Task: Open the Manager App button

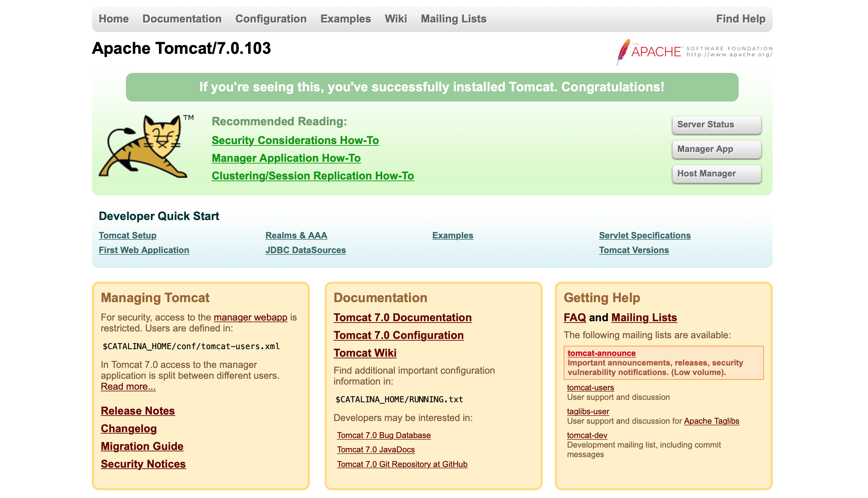Action: [x=716, y=149]
